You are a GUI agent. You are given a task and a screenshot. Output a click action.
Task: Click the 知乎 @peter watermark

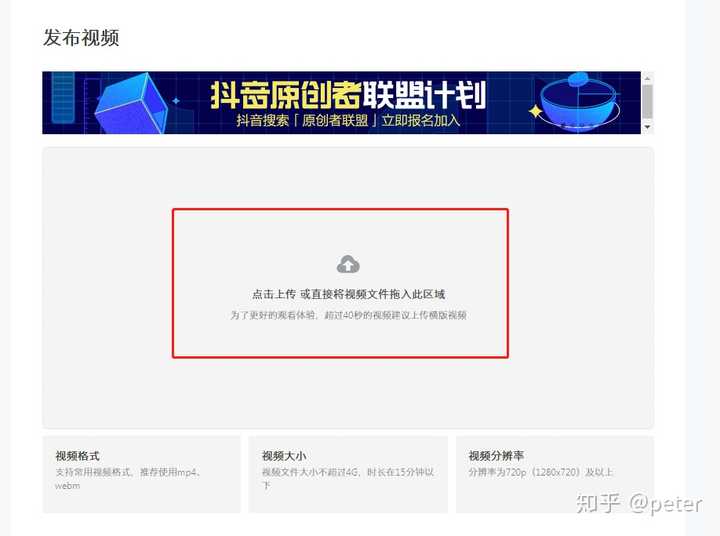639,504
